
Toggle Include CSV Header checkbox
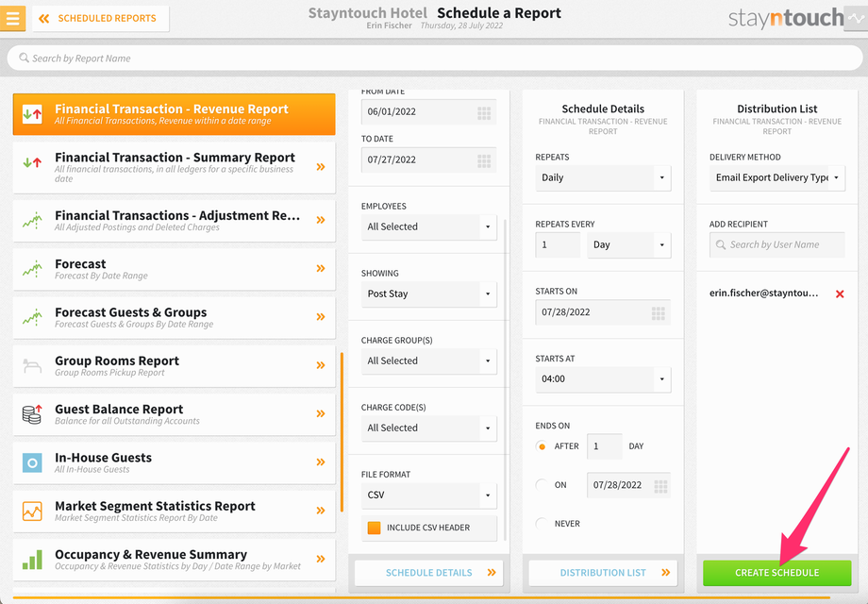(x=375, y=528)
